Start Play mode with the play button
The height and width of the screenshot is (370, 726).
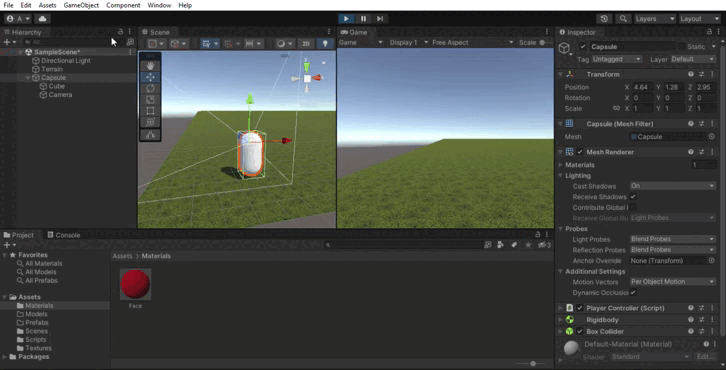[x=346, y=19]
